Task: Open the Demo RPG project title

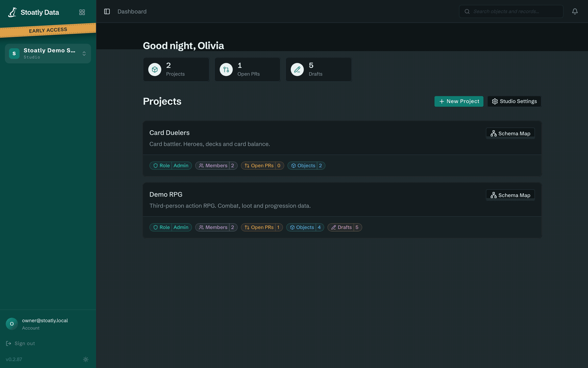Action: [166, 194]
